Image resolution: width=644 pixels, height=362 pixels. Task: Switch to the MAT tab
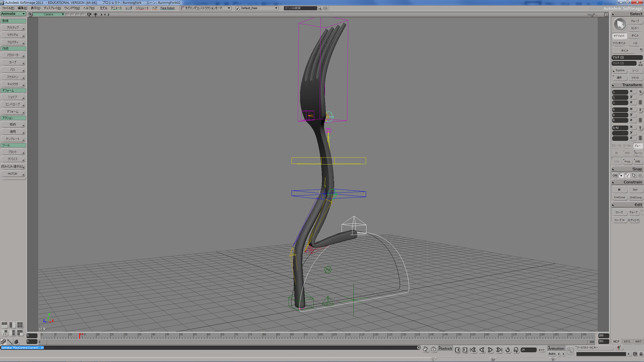click(x=638, y=342)
